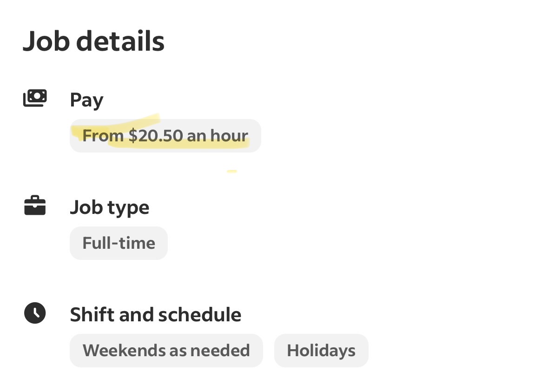The image size is (548, 392).
Task: Click the small yellow mark below the pay chip
Action: pos(232,172)
